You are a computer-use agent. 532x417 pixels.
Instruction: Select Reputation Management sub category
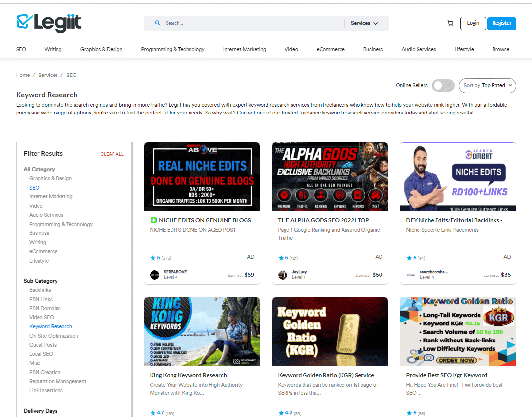click(57, 381)
